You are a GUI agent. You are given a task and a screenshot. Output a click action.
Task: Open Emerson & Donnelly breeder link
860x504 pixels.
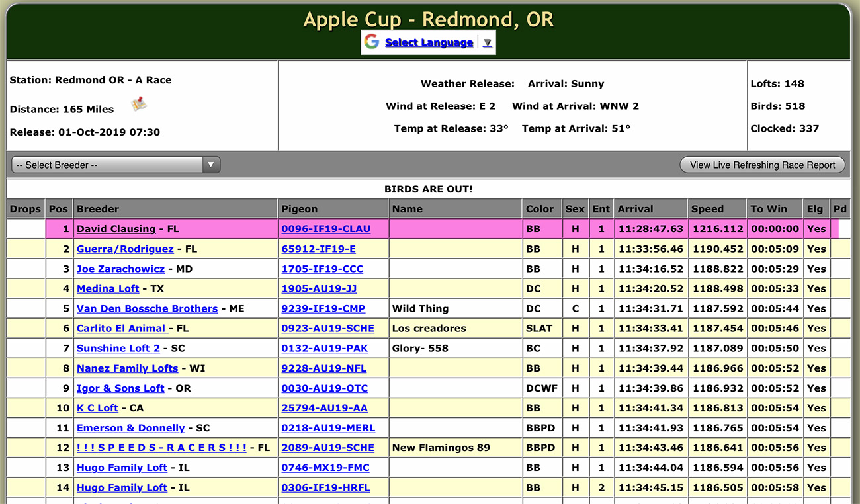(x=131, y=427)
